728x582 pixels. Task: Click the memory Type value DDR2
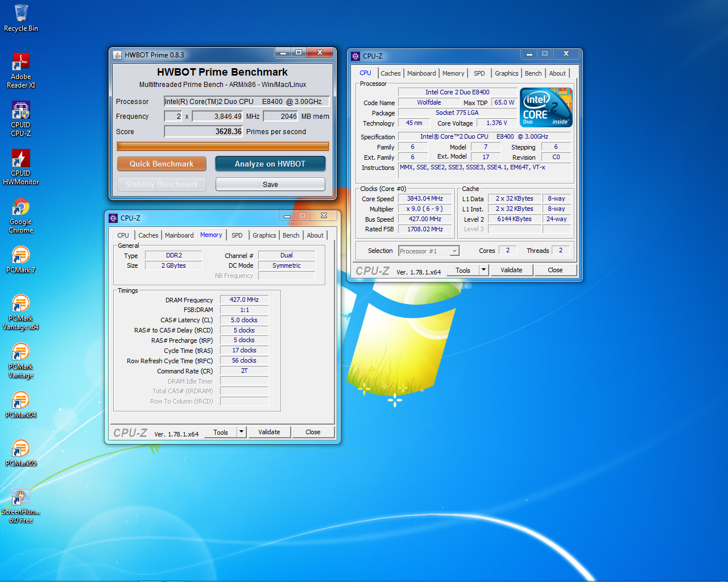(x=173, y=255)
